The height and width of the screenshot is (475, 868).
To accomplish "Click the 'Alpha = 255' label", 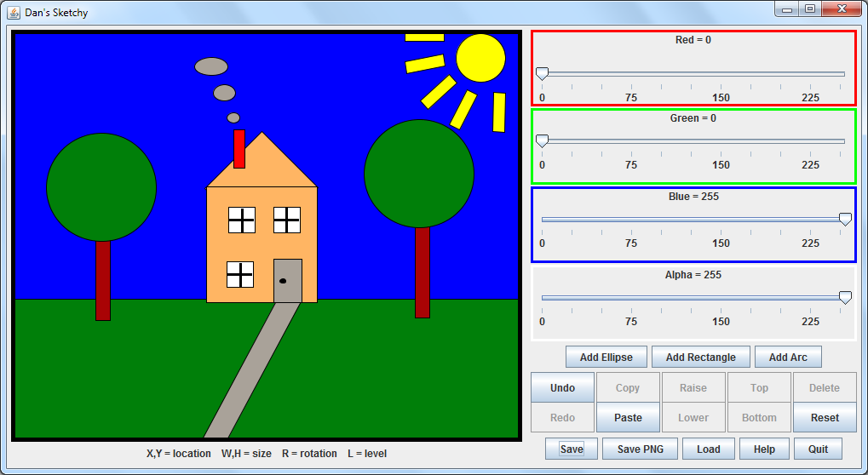I will point(693,275).
